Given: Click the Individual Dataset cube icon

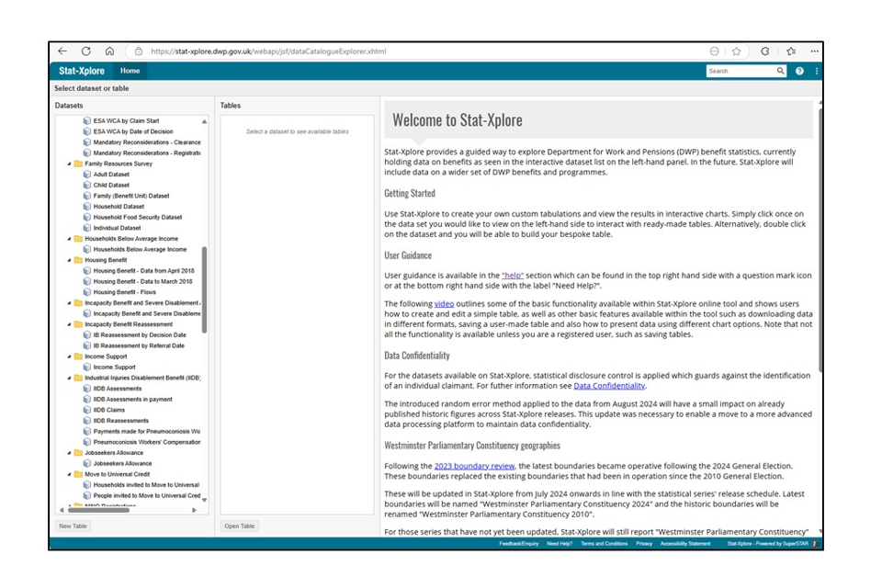Looking at the screenshot, I should [87, 228].
